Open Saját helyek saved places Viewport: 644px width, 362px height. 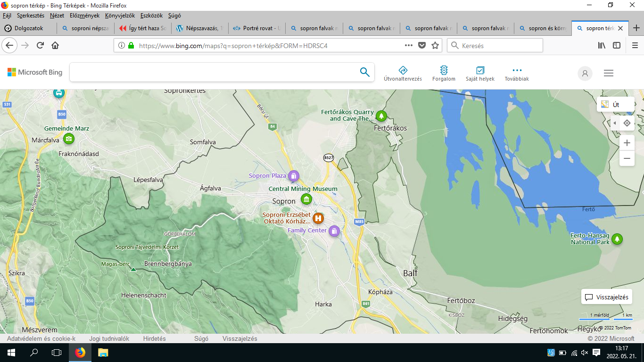click(480, 71)
